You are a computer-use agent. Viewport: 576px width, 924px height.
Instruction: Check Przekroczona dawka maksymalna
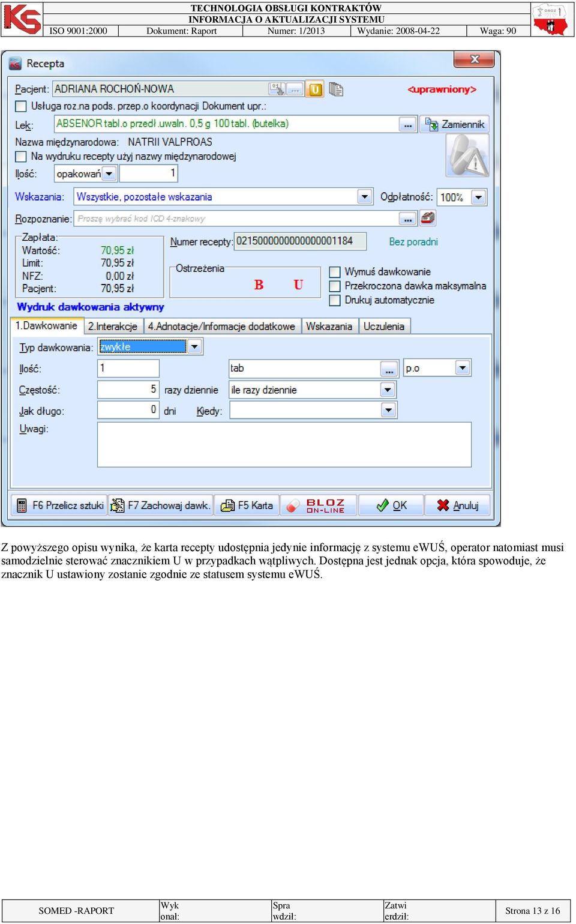pyautogui.click(x=335, y=286)
